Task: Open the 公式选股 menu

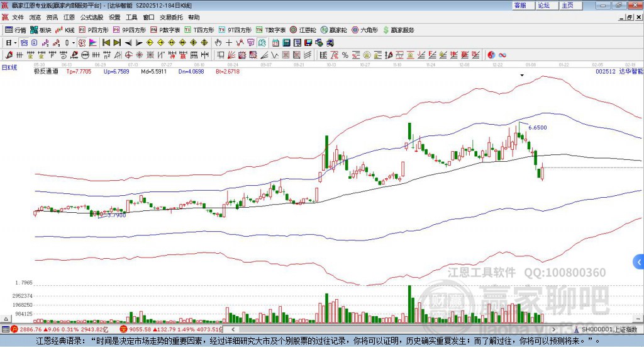Action: tap(92, 17)
